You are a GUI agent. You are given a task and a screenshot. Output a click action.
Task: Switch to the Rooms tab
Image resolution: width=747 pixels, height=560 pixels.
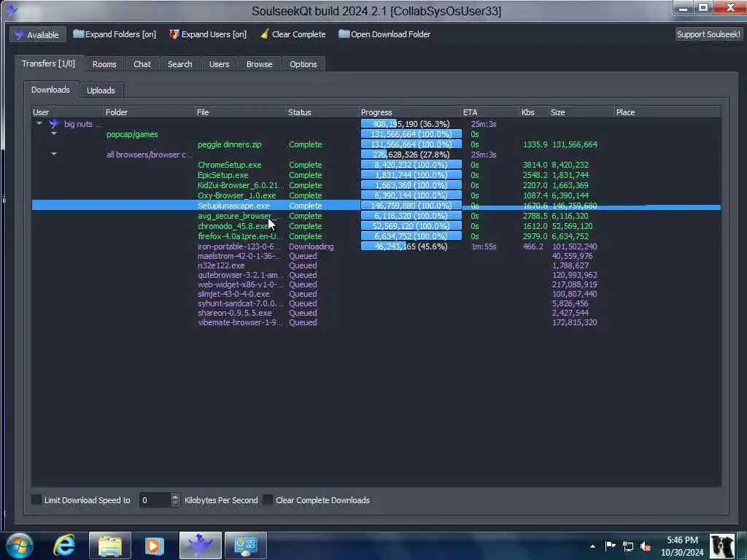(104, 64)
